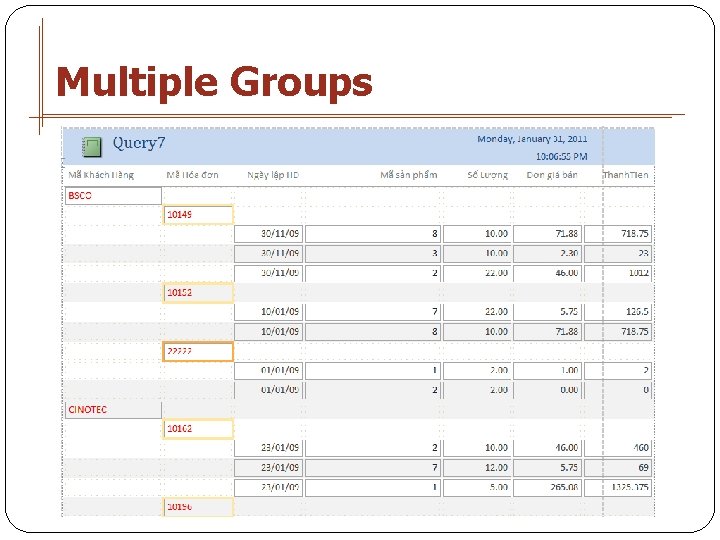
Task: Select invoice group field 10152
Action: point(198,292)
